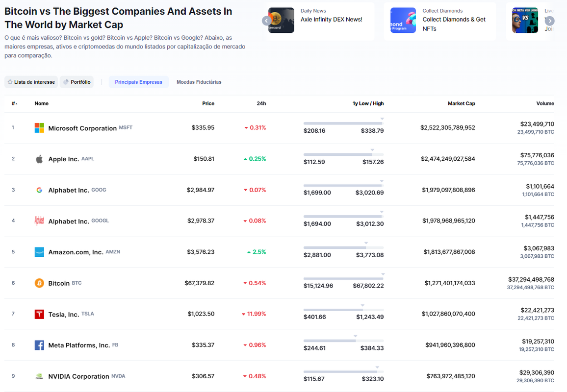Screen dimensions: 567x392
Task: Click Amazon's 24h change of 2.5%
Action: click(257, 252)
